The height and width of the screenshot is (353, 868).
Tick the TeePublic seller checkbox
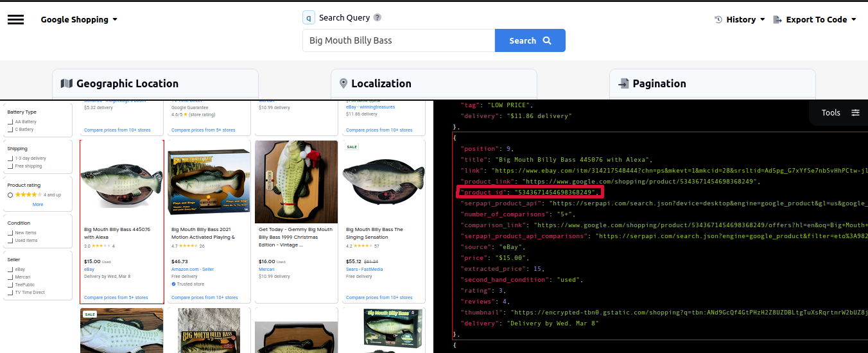pos(10,285)
